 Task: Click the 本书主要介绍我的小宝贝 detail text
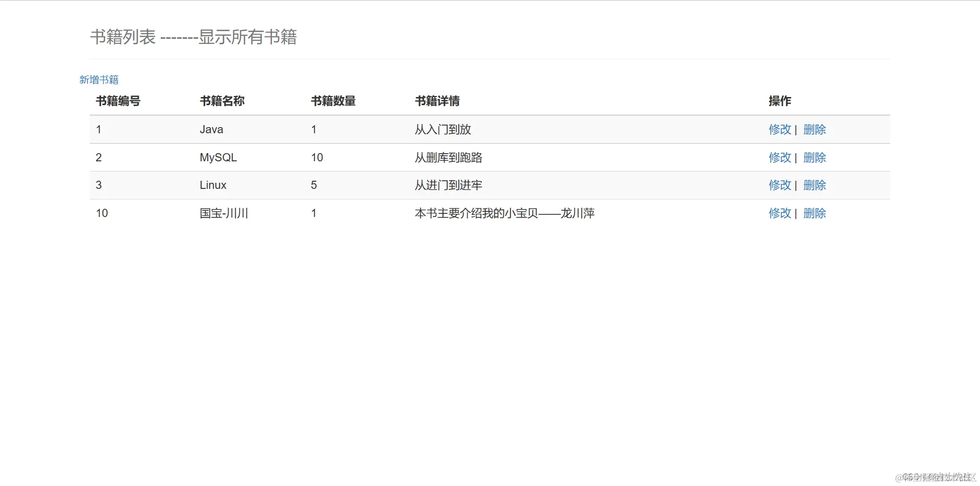tap(505, 213)
